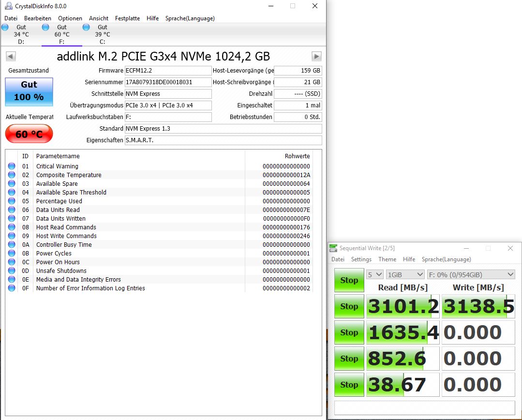522x420 pixels.
Task: Open the Ansicht menu
Action: click(99, 18)
